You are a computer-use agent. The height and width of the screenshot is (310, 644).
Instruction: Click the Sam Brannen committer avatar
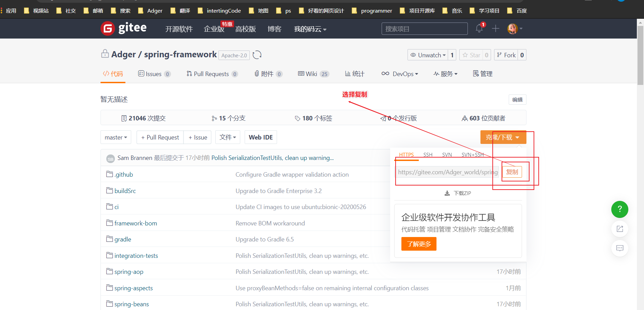pos(110,159)
